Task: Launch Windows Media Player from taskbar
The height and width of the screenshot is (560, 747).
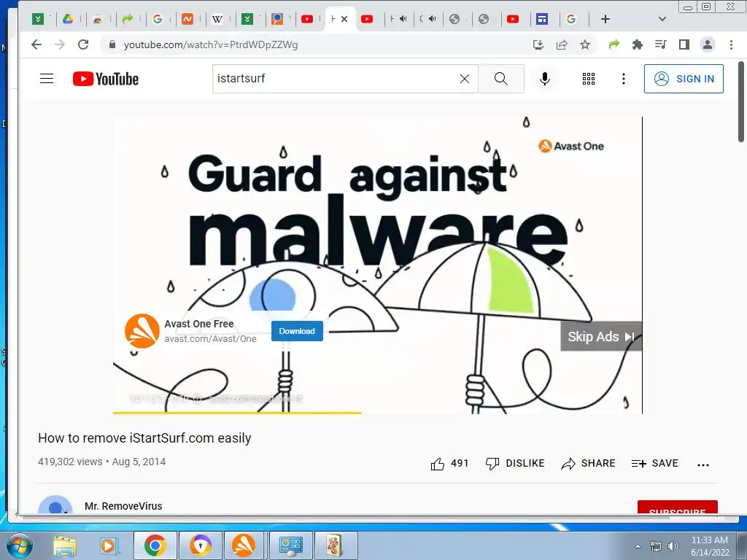Action: click(x=108, y=545)
